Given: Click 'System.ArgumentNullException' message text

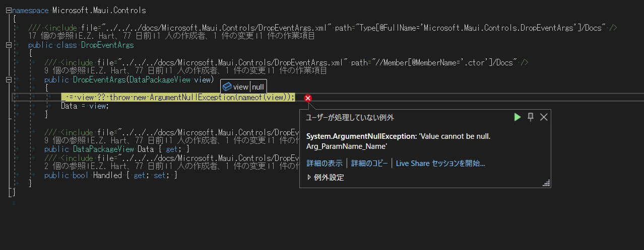Looking at the screenshot, I should click(361, 136).
